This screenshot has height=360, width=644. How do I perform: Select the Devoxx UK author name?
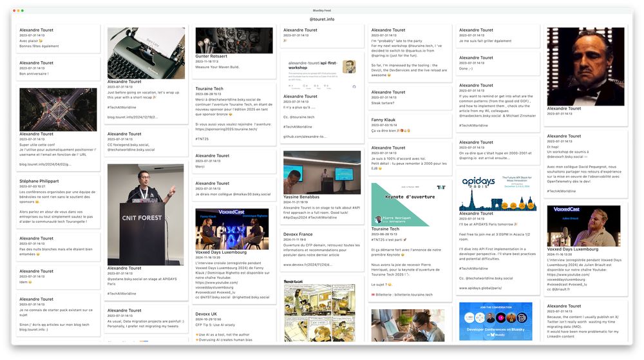point(206,314)
